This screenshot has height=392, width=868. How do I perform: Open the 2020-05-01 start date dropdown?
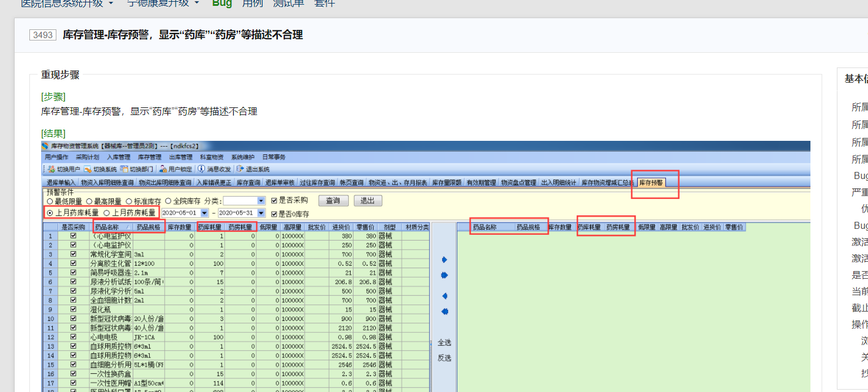[204, 213]
